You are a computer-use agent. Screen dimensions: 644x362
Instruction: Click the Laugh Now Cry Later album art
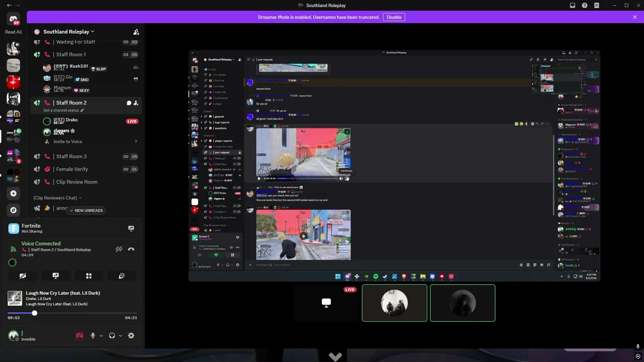(x=15, y=298)
